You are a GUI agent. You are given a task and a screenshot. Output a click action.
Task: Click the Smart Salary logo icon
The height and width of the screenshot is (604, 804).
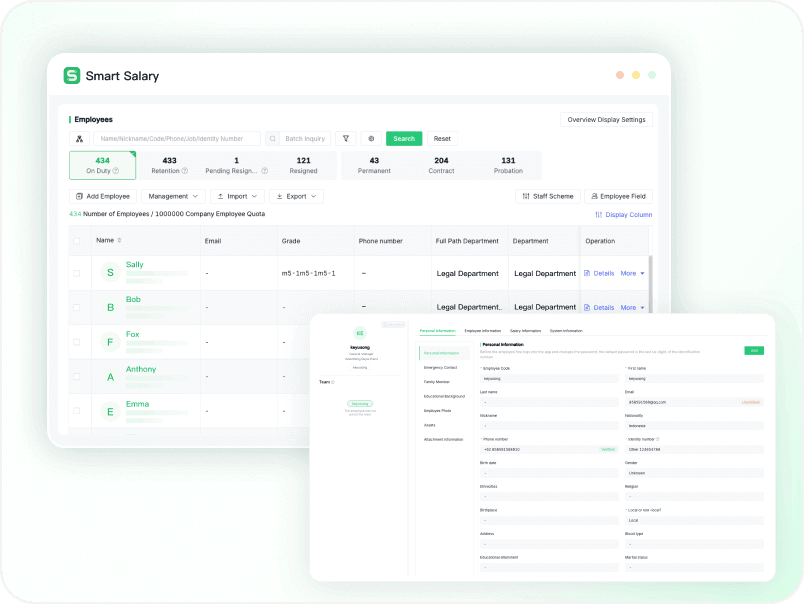tap(72, 75)
